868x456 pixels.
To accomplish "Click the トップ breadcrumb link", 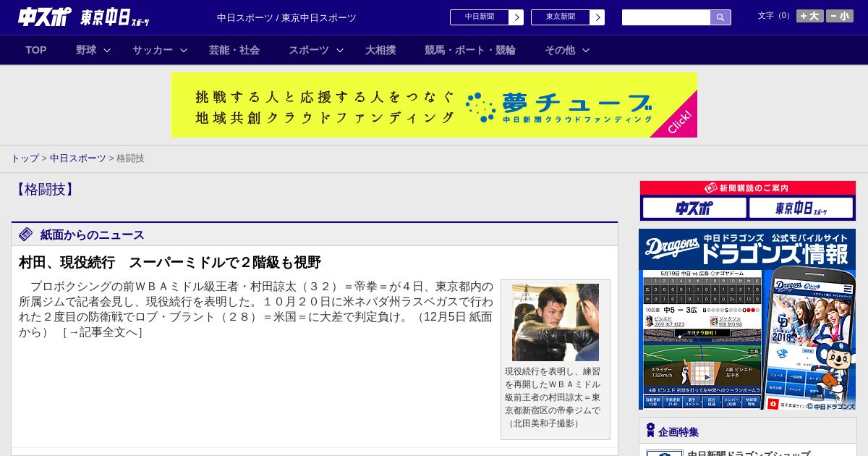I will 25,158.
